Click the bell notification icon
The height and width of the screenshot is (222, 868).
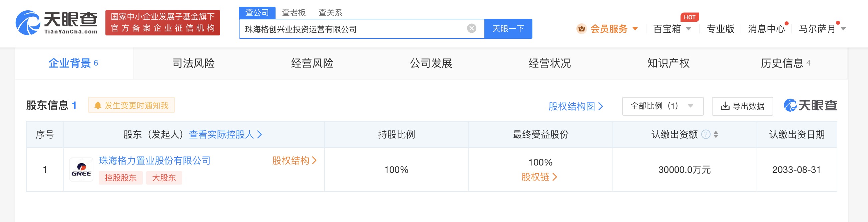[98, 105]
